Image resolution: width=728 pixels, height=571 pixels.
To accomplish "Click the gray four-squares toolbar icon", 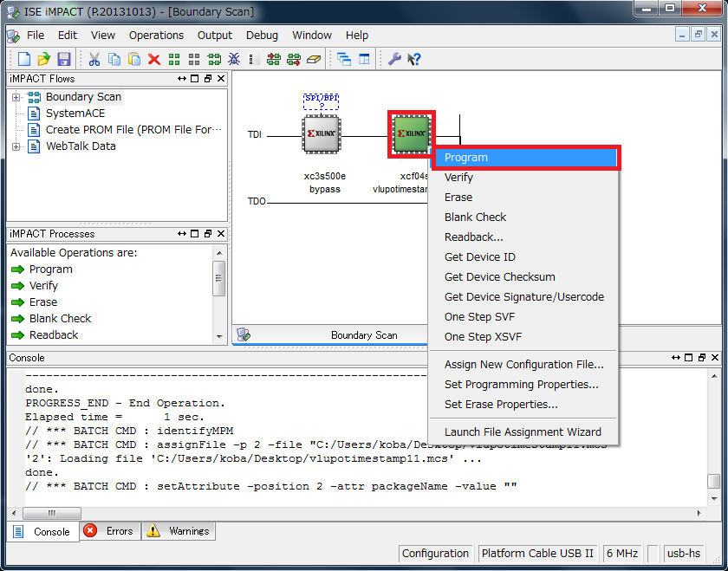I will pos(194,59).
